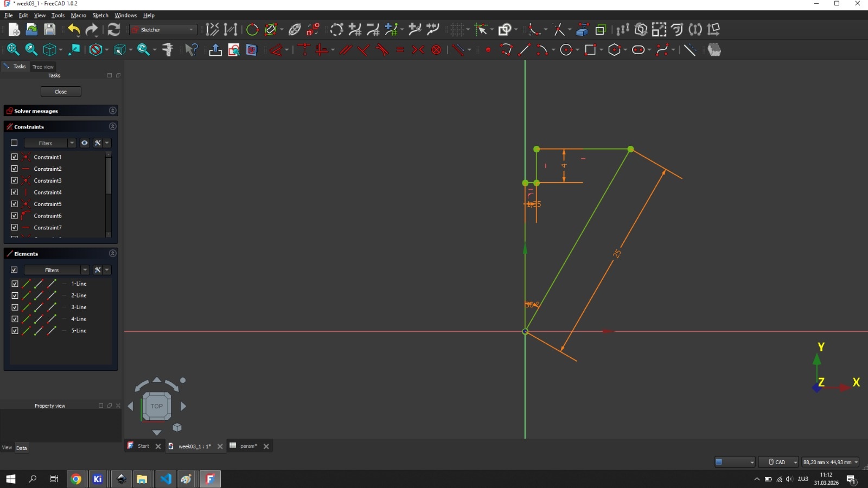This screenshot has height=488, width=868.
Task: Apply the tangent constraint tool
Action: coord(382,50)
